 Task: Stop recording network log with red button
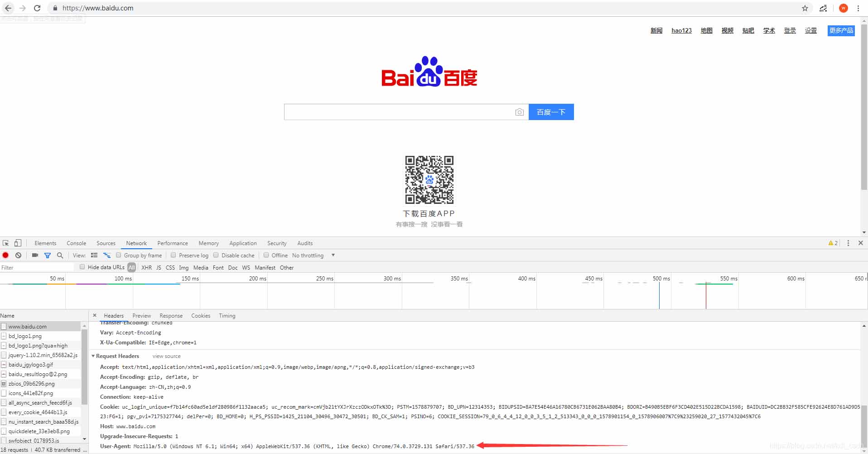(x=5, y=256)
